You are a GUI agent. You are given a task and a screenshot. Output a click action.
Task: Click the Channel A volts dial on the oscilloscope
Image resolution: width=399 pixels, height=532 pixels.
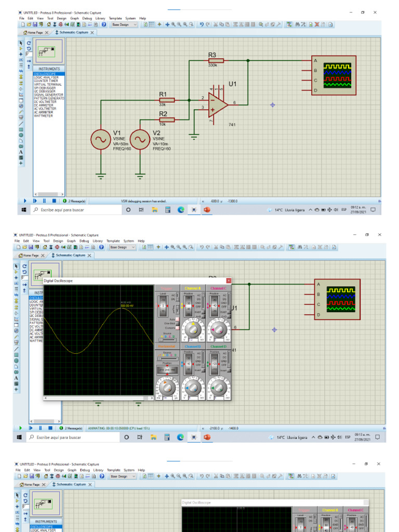pos(192,328)
